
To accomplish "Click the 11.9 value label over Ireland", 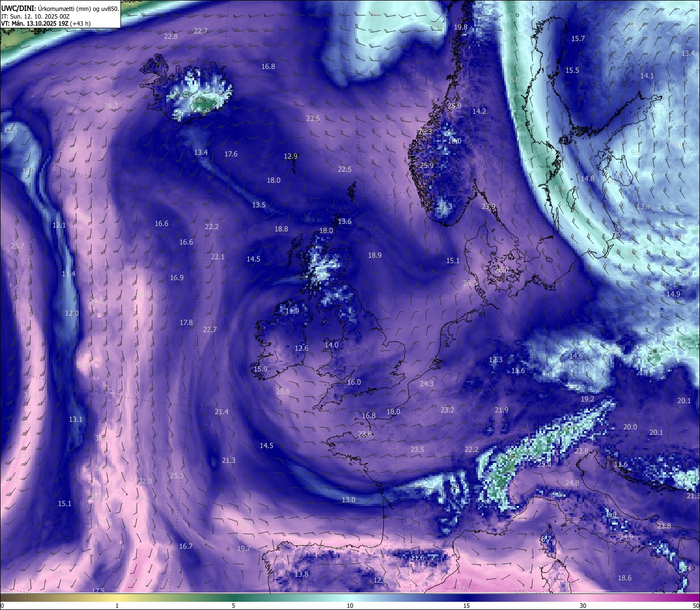I will pyautogui.click(x=292, y=311).
